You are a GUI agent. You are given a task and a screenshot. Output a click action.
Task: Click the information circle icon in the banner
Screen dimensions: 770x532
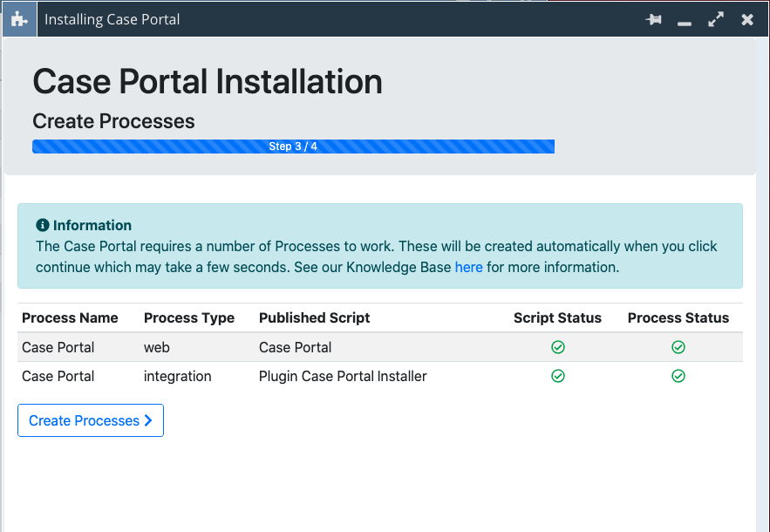click(x=44, y=225)
